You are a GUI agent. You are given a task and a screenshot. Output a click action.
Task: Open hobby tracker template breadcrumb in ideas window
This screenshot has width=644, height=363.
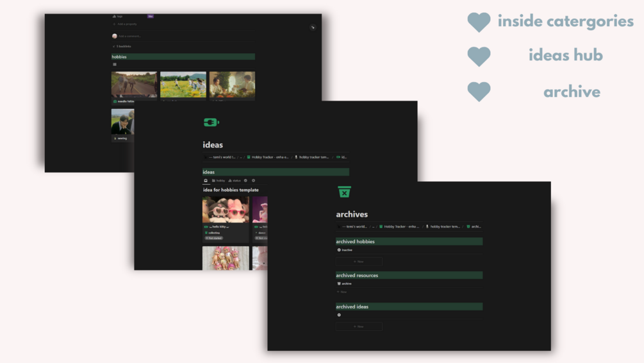tap(311, 157)
